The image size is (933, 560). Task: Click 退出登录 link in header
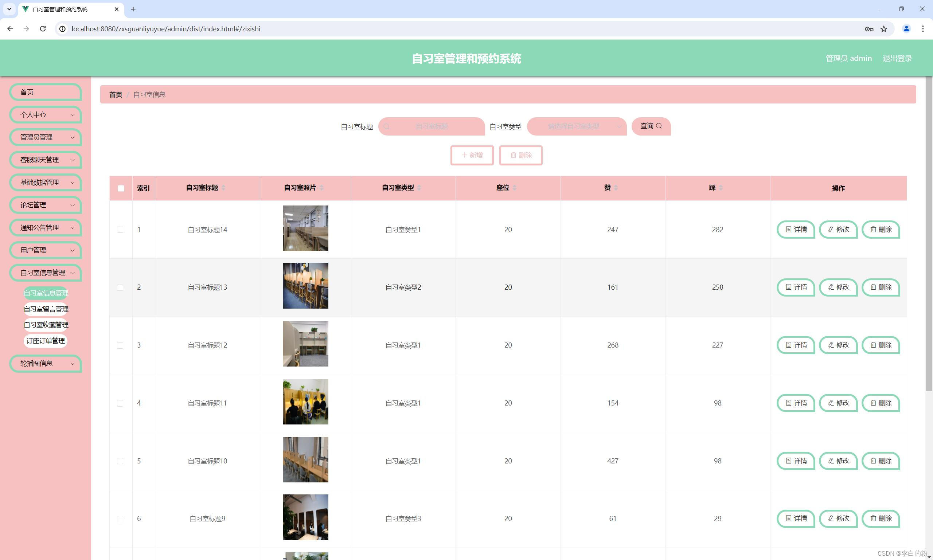coord(897,59)
